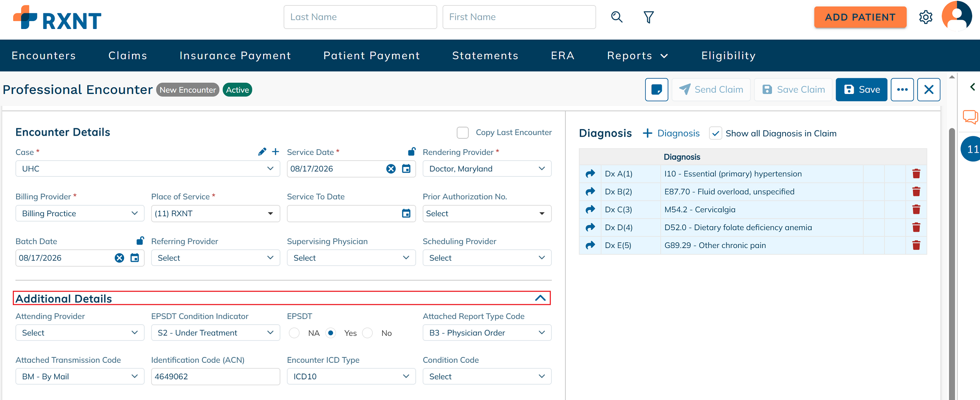Click the ADD PATIENT button
This screenshot has height=400, width=980.
(x=860, y=17)
